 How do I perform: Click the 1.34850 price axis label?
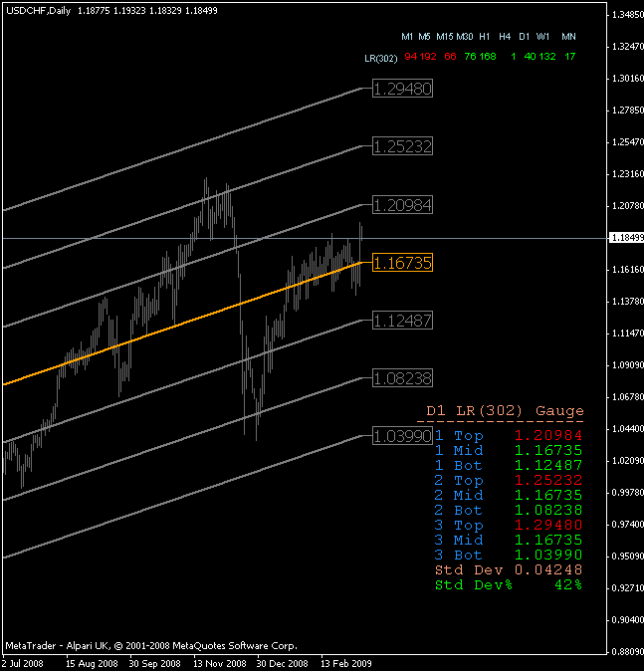(628, 15)
